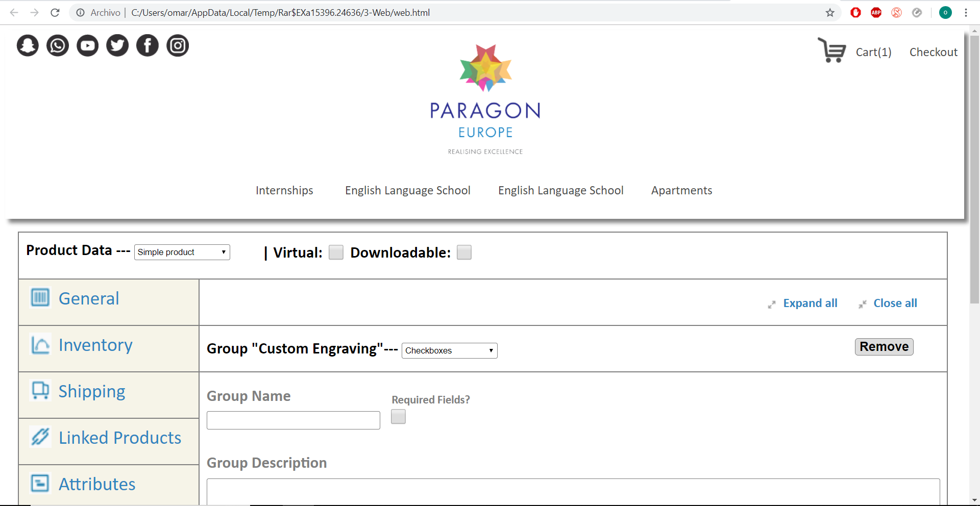Click the Snapchat social icon
The width and height of the screenshot is (980, 506).
(x=28, y=45)
